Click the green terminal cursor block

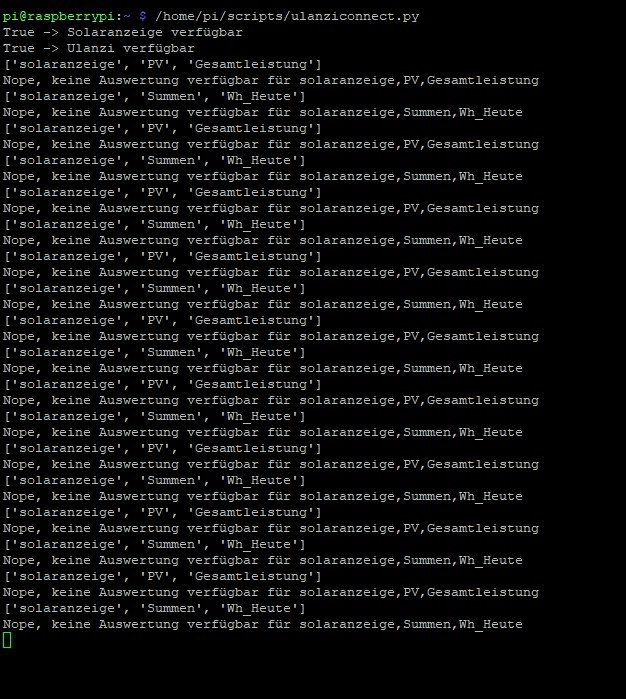[7, 640]
